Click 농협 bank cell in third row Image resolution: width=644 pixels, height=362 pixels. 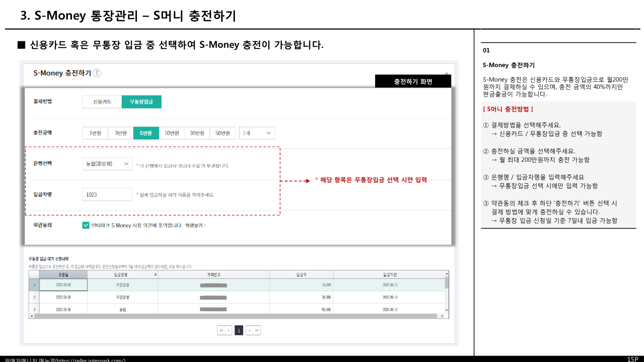pyautogui.click(x=123, y=309)
